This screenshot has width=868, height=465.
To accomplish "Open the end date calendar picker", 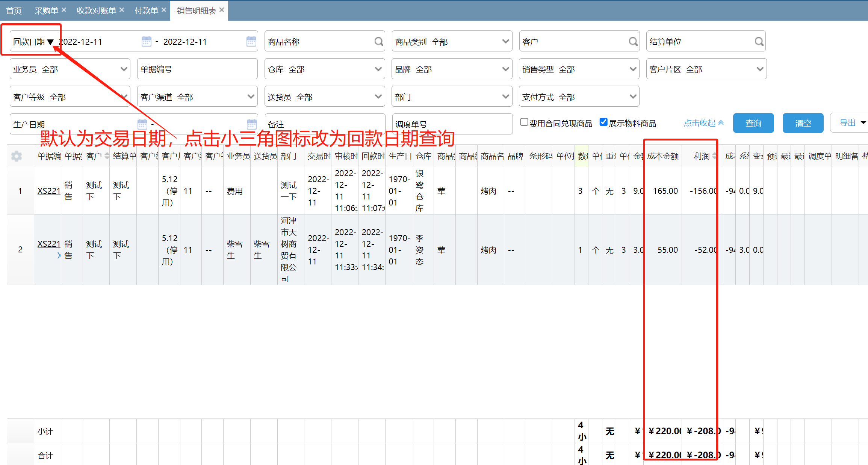I will tap(251, 41).
